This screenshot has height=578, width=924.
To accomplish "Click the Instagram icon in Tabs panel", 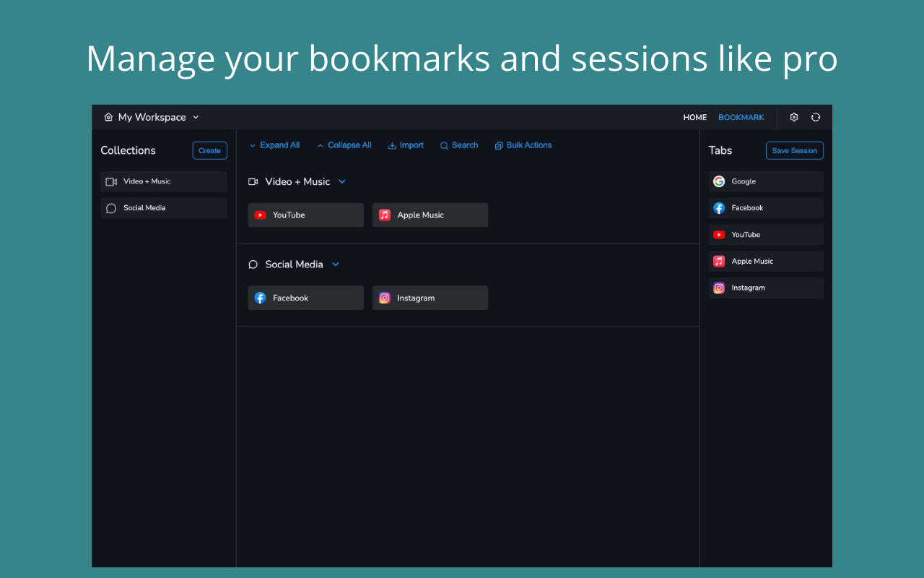I will tap(719, 288).
